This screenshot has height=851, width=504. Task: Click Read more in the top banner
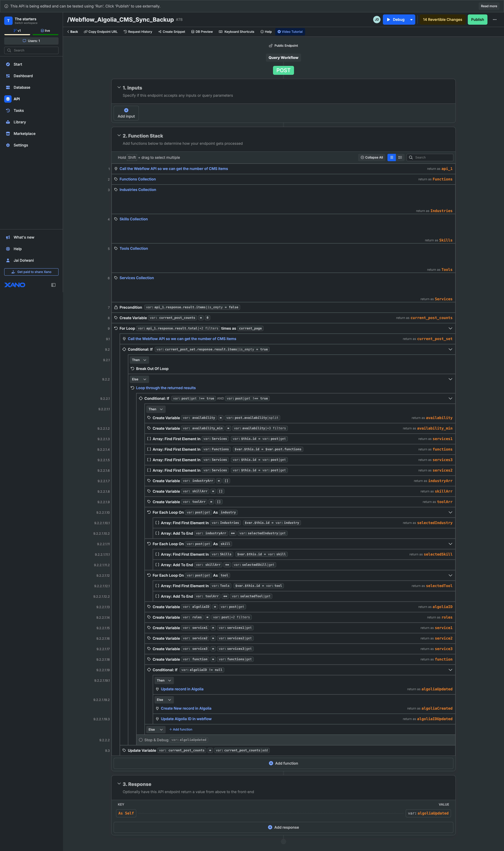[489, 6]
